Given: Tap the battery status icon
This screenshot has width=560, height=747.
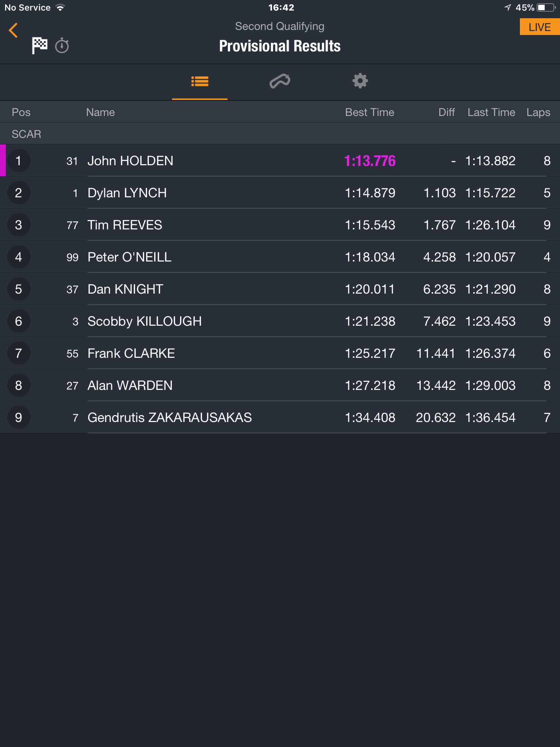Looking at the screenshot, I should tap(547, 7).
